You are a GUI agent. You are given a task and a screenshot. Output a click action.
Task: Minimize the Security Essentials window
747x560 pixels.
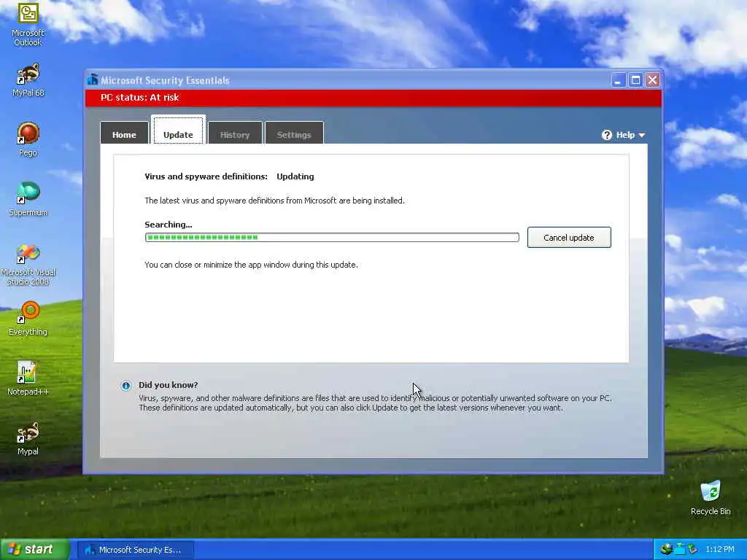(619, 80)
